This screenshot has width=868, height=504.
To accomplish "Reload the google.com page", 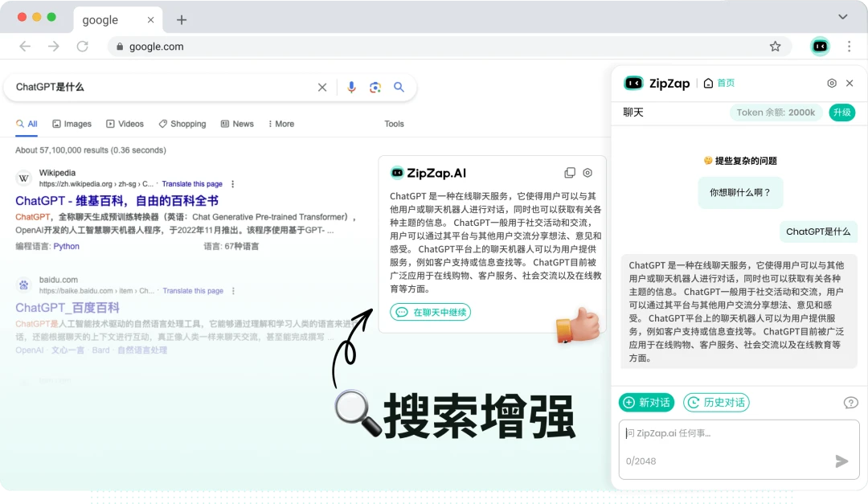I will click(83, 47).
